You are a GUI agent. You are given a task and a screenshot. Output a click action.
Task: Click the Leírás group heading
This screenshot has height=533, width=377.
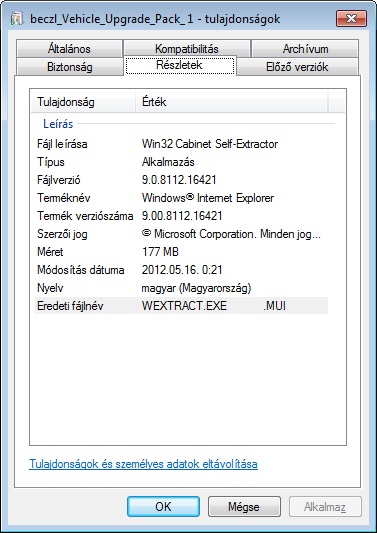coord(58,124)
